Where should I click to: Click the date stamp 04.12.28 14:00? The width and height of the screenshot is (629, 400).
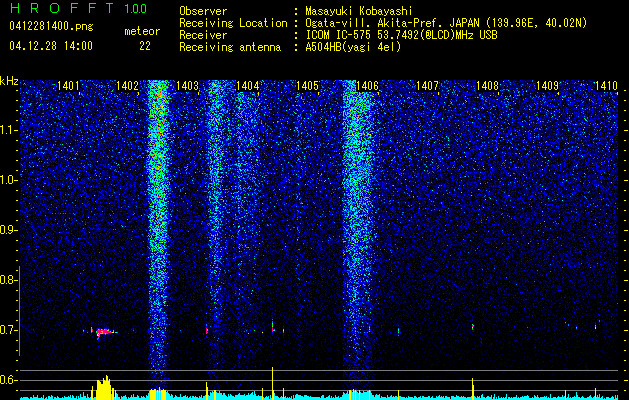(x=51, y=46)
